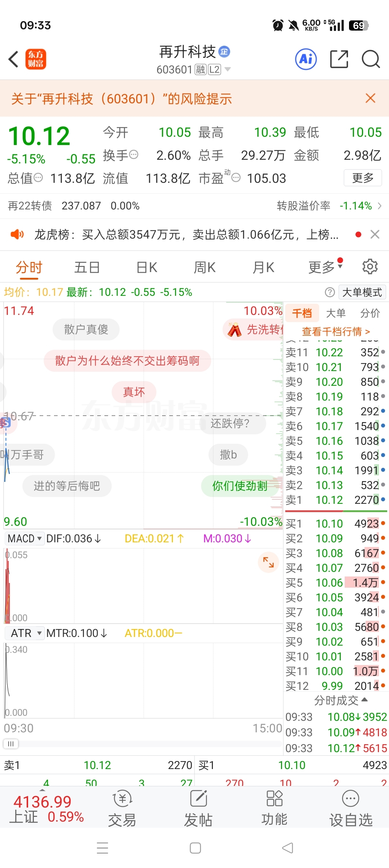The width and height of the screenshot is (389, 868).
Task: Tap the 更多 quote details button
Action: pyautogui.click(x=363, y=178)
